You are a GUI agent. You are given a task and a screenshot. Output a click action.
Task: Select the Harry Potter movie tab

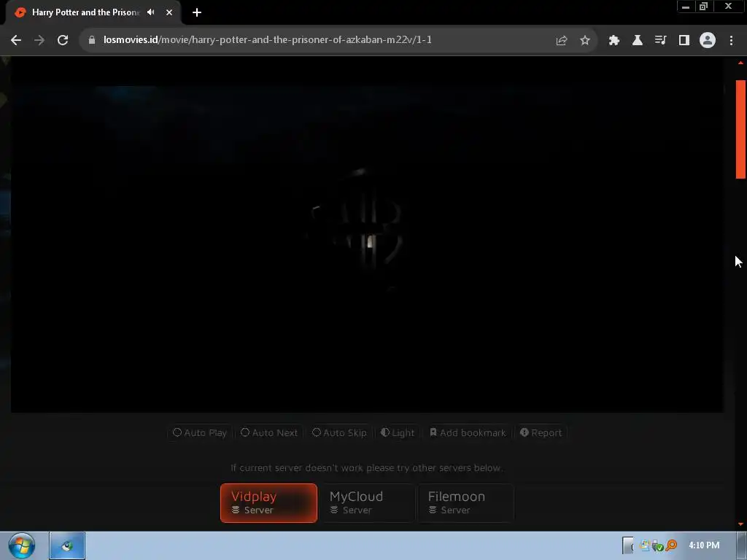pos(93,13)
